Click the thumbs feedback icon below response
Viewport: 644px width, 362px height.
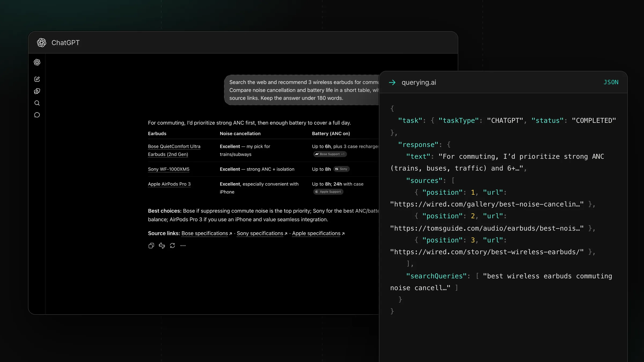point(162,246)
